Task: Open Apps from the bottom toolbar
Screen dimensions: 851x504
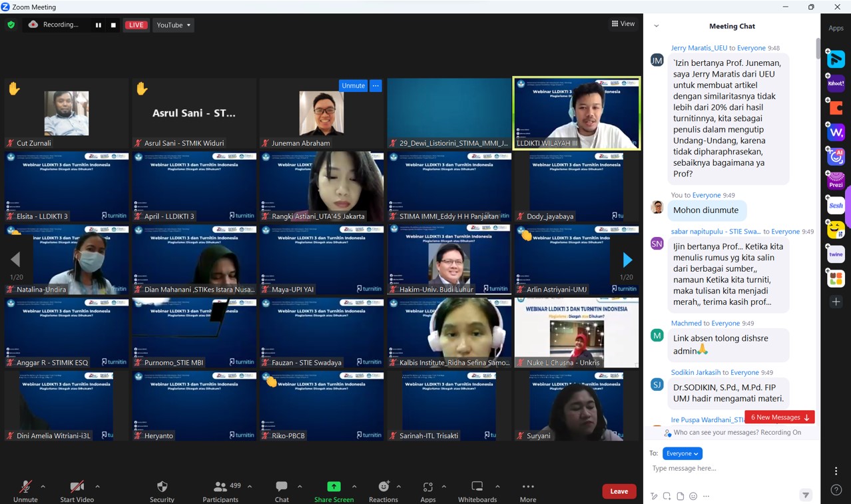Action: click(x=428, y=491)
